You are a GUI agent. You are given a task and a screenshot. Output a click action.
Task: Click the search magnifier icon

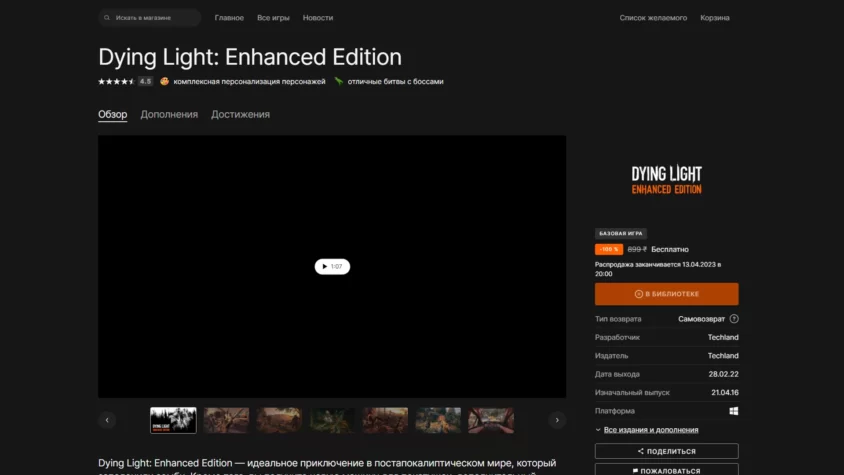point(107,18)
